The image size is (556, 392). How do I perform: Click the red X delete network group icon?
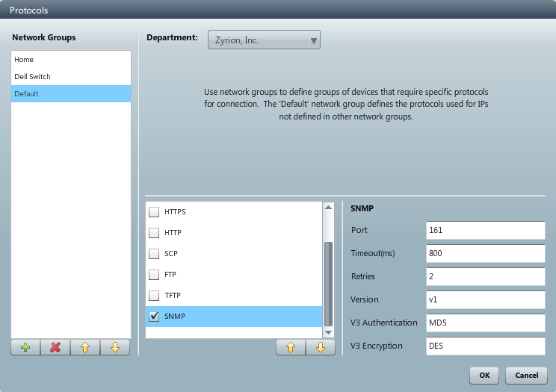pyautogui.click(x=55, y=348)
